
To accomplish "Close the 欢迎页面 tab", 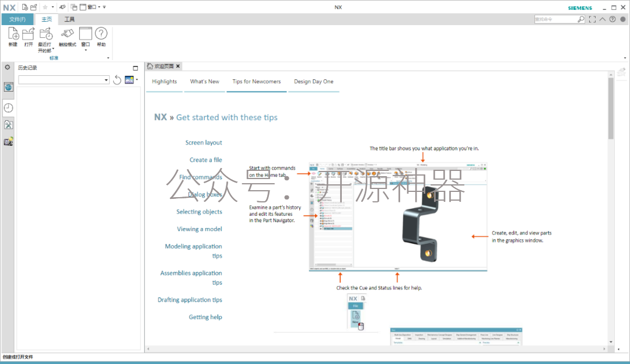I will (x=178, y=66).
